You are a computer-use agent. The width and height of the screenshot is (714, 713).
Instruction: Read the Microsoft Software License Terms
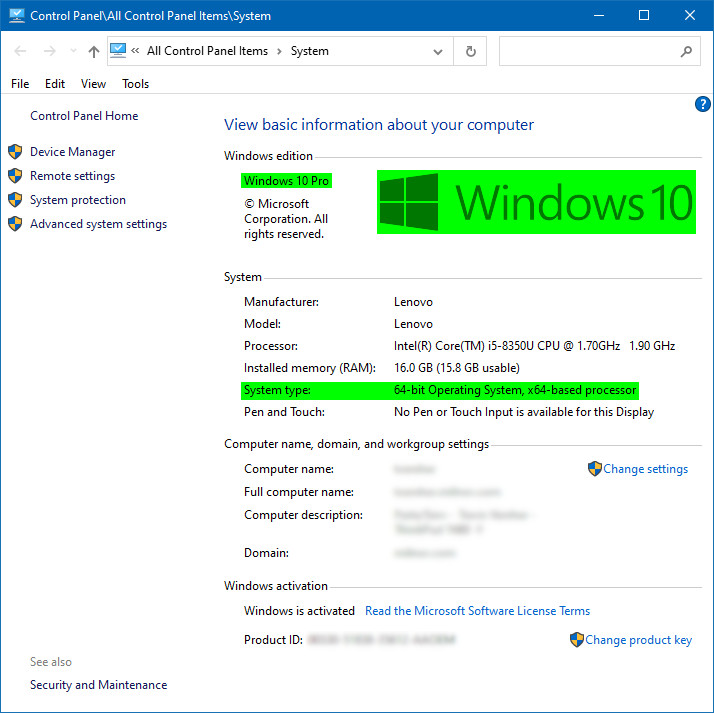[477, 611]
